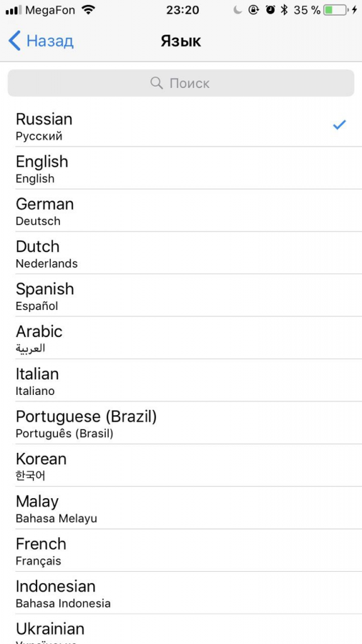Tap the Wi-Fi icon in status bar

(88, 10)
